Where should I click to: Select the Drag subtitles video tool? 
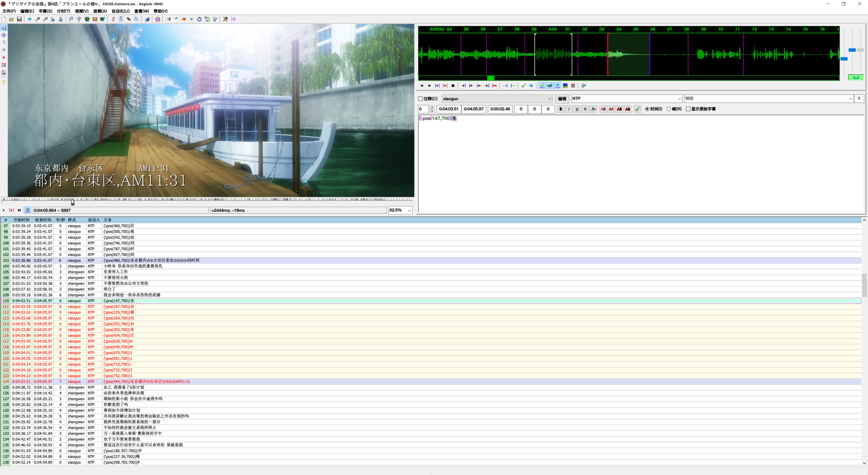pos(4,35)
